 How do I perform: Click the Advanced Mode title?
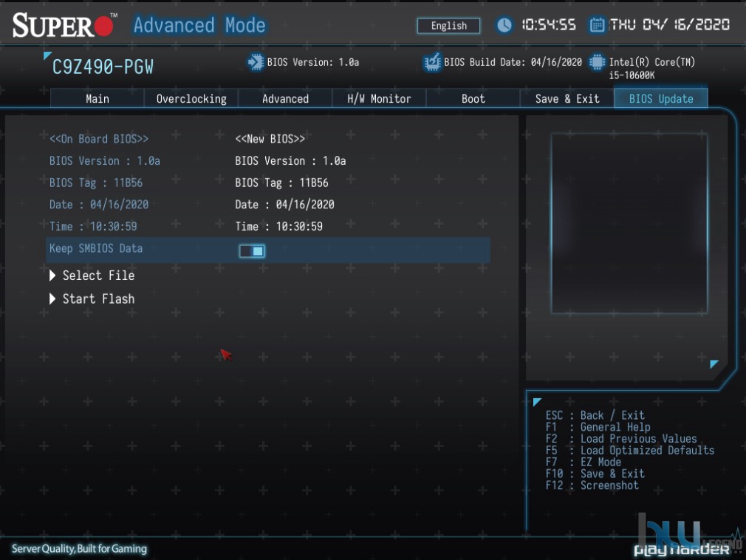(199, 25)
